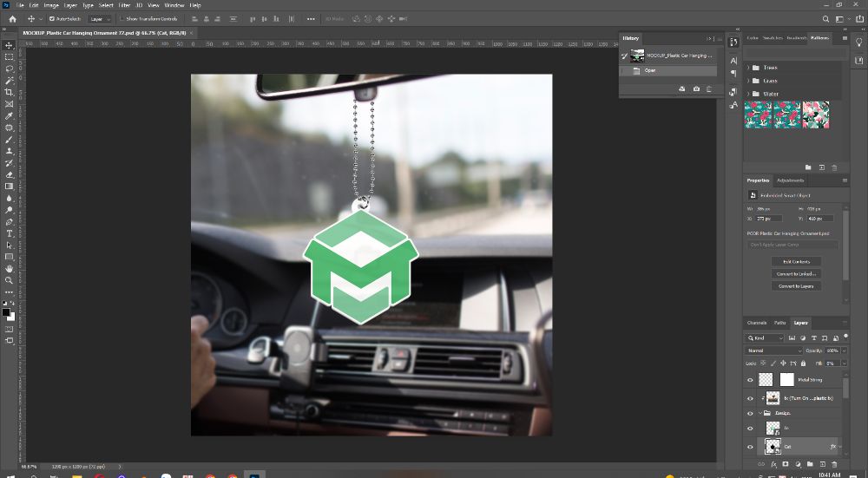The image size is (868, 478).
Task: Open the layer Kind filter dropdown
Action: pos(765,338)
